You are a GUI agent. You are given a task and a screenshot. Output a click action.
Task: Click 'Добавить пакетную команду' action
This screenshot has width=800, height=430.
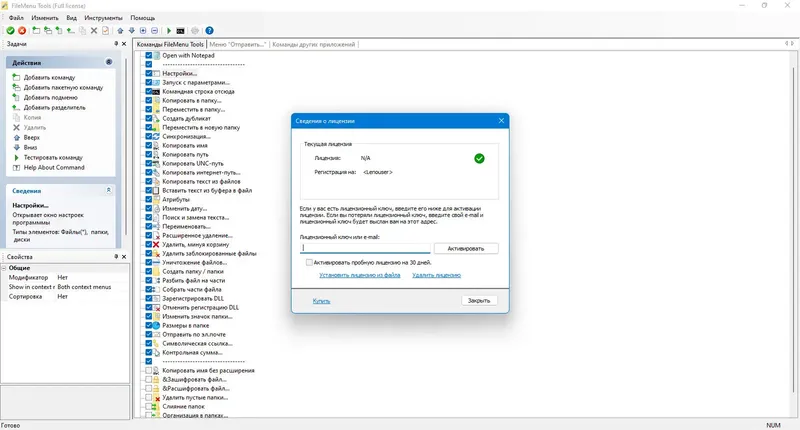[63, 88]
